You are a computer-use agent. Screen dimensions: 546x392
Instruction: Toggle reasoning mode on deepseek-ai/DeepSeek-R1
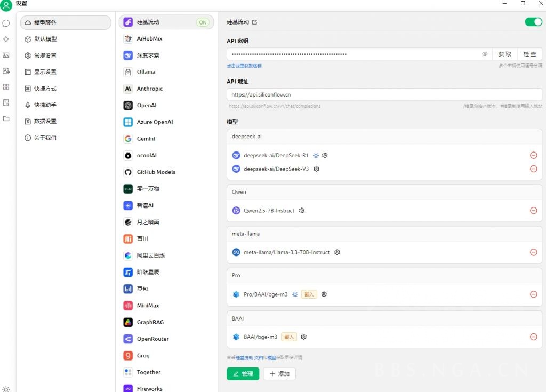pyautogui.click(x=316, y=155)
